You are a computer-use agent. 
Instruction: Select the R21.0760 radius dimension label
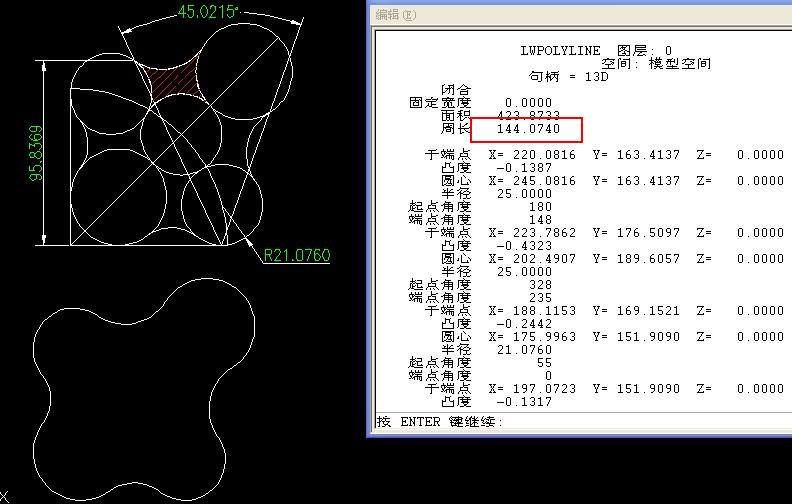coord(297,255)
